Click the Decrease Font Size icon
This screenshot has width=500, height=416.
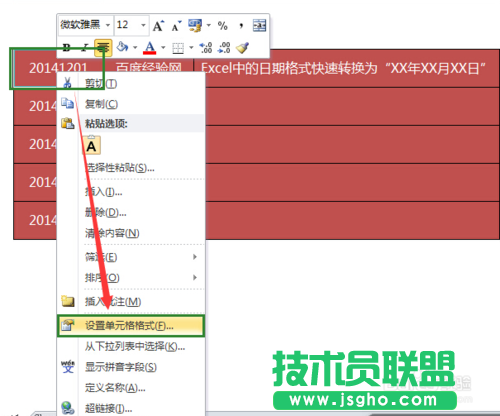[x=176, y=26]
